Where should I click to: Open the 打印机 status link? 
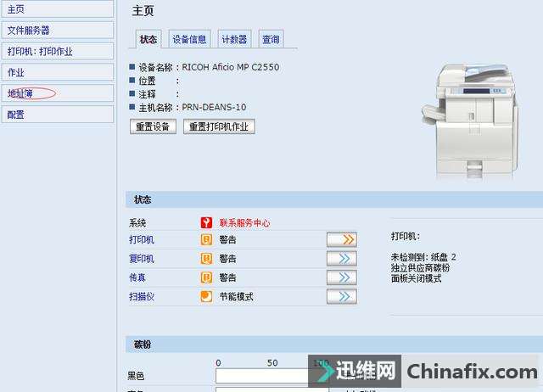142,239
